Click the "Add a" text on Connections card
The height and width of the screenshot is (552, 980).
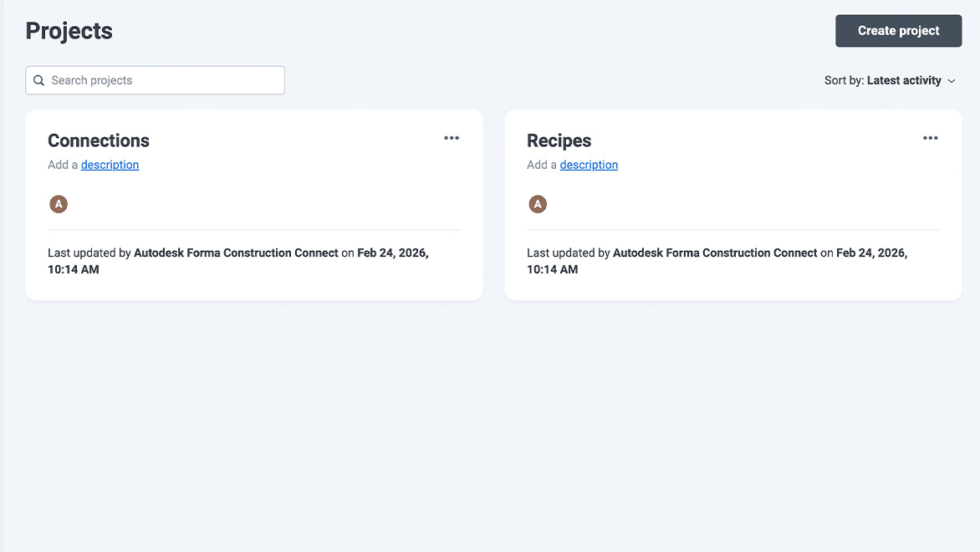click(63, 165)
